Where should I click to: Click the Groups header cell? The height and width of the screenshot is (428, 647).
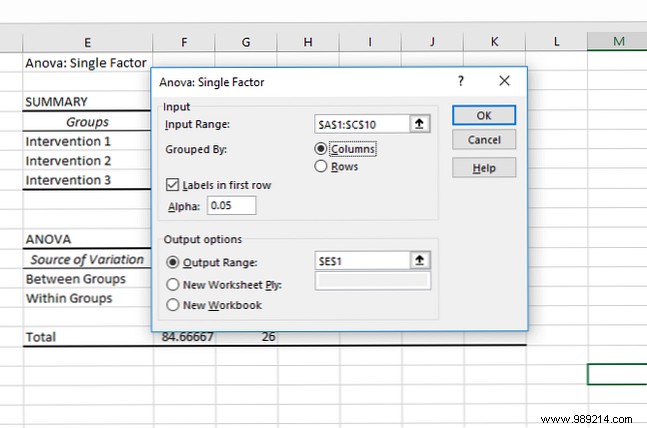[87, 122]
